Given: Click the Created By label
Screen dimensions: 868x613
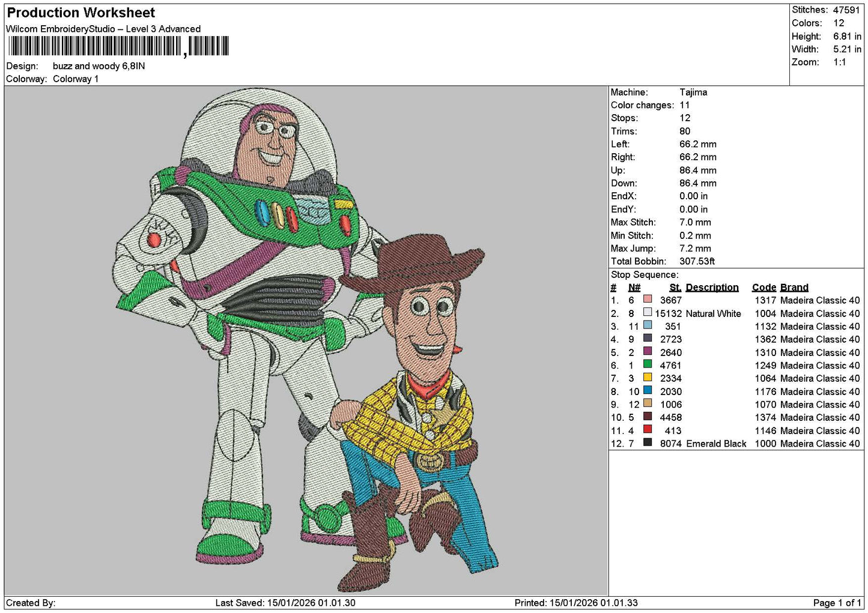Looking at the screenshot, I should click(31, 603).
